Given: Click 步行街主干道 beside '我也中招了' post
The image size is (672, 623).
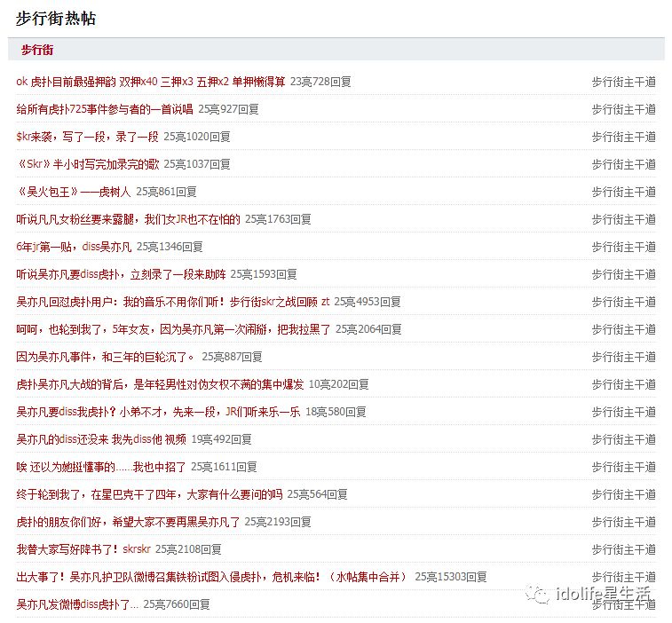Looking at the screenshot, I should coord(623,467).
